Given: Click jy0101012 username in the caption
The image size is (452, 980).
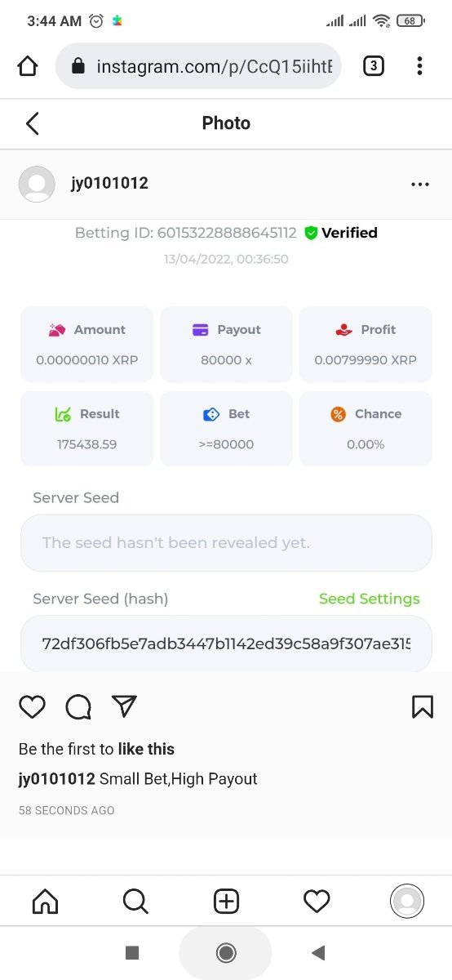Looking at the screenshot, I should pyautogui.click(x=56, y=779).
